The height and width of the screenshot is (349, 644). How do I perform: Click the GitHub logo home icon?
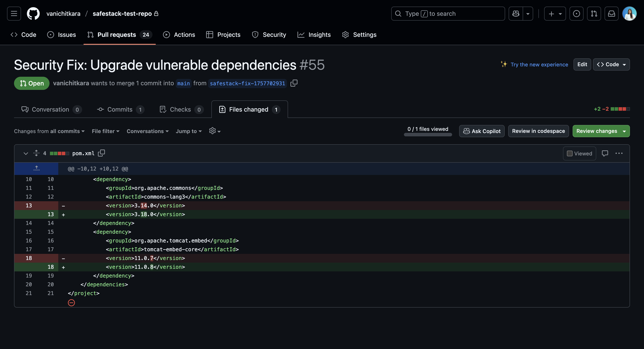point(33,14)
